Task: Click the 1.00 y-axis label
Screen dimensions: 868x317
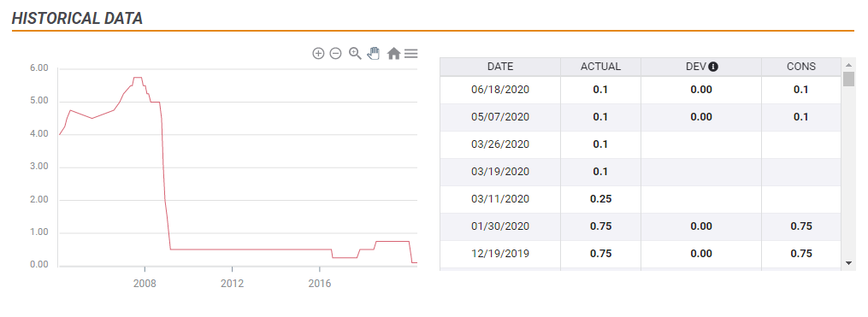Action: pos(39,232)
